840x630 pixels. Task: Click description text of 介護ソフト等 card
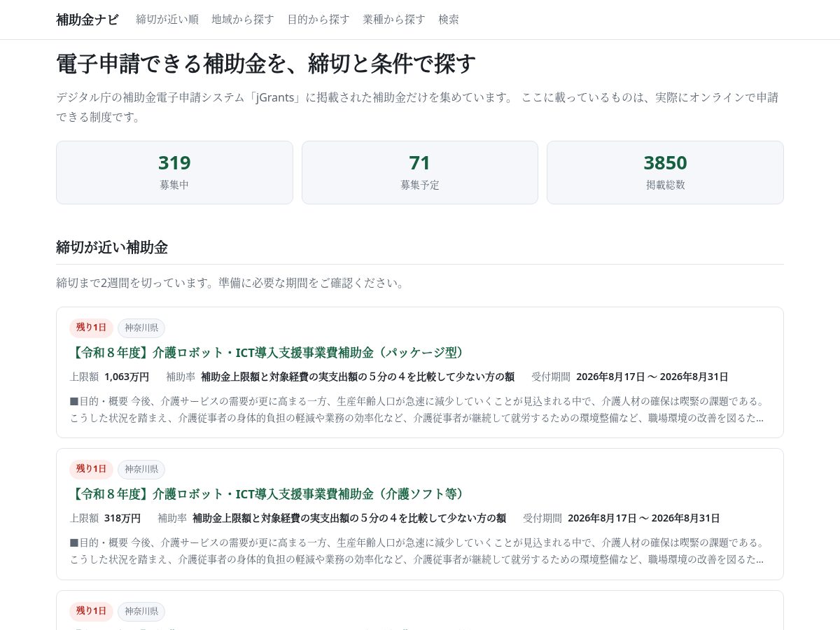419,551
